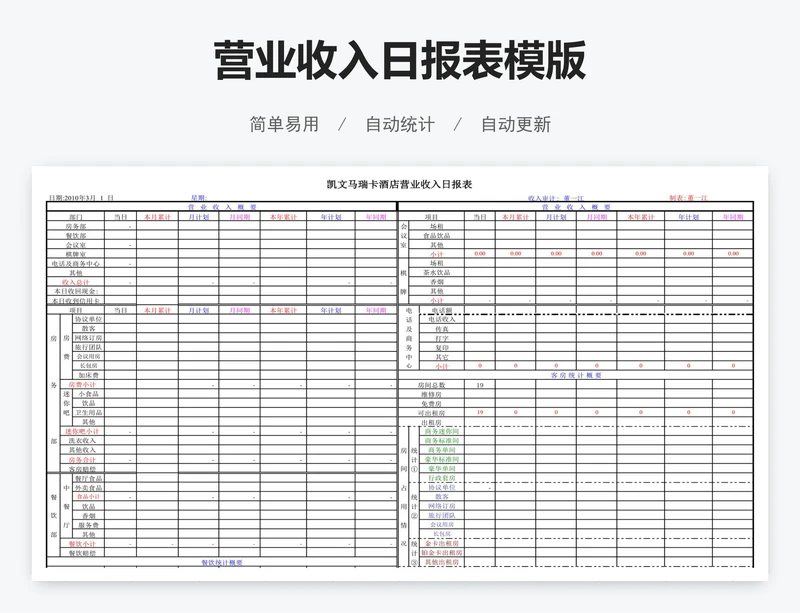800x613 pixels.
Task: Select the 铂金卡出租房 row label
Action: tap(442, 553)
